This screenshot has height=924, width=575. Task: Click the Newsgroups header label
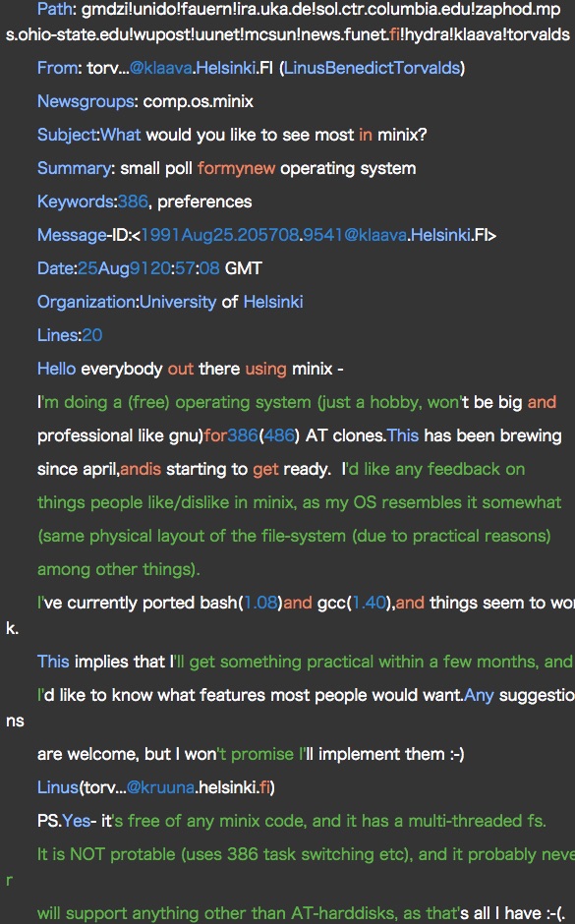pyautogui.click(x=86, y=101)
